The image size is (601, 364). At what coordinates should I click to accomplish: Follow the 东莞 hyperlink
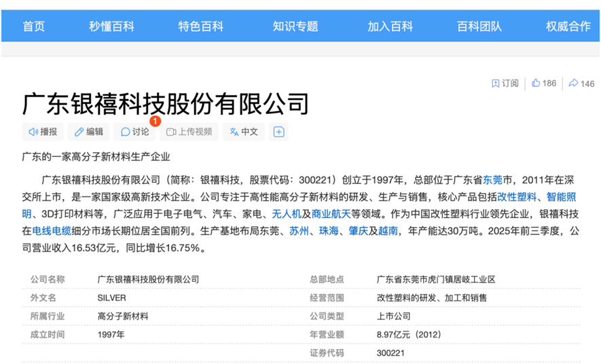coord(492,180)
